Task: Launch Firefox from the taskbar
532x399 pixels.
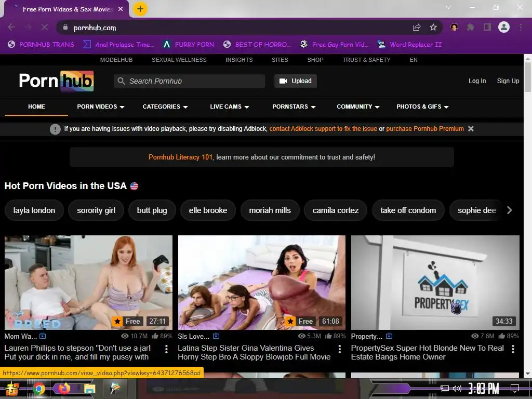Action: click(64, 388)
